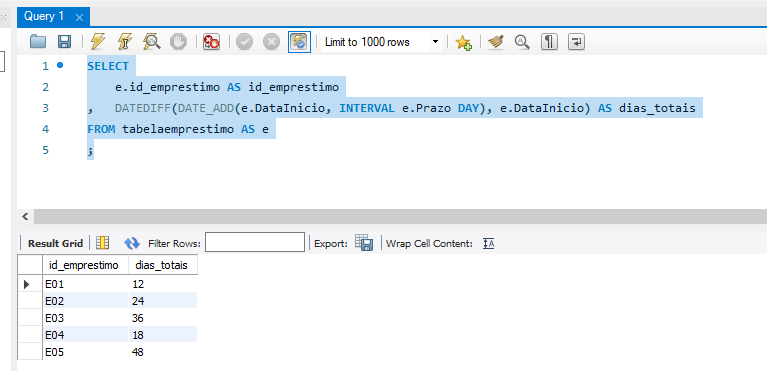The image size is (767, 371).
Task: Export the recordset with the Export icon
Action: coord(364,243)
